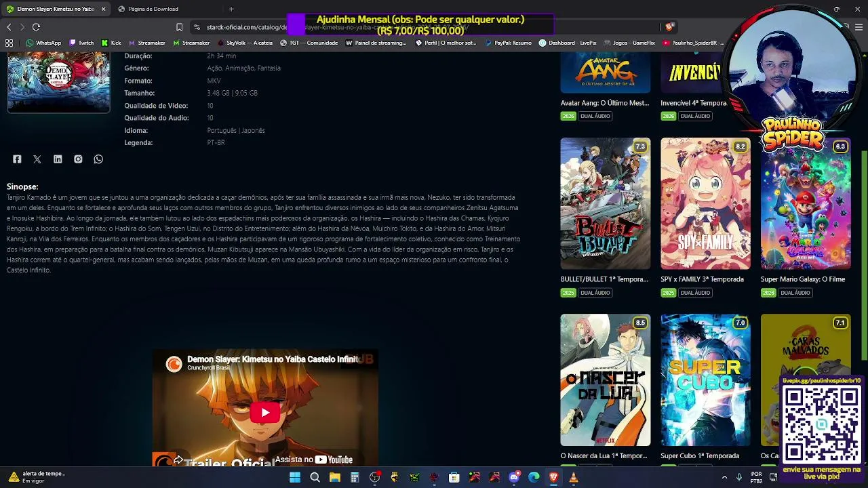Open Discord from the taskbar
The width and height of the screenshot is (868, 488).
click(514, 477)
